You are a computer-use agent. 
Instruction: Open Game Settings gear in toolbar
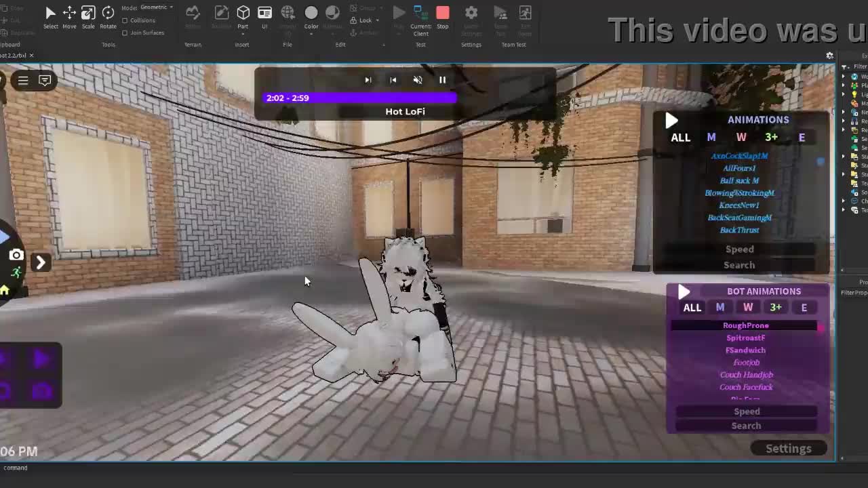[x=471, y=16]
